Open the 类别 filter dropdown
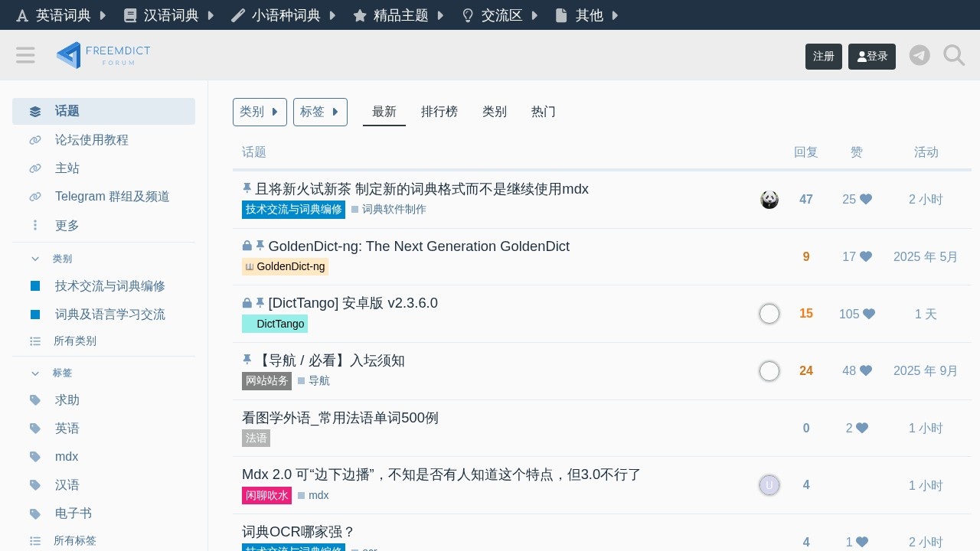 [260, 112]
